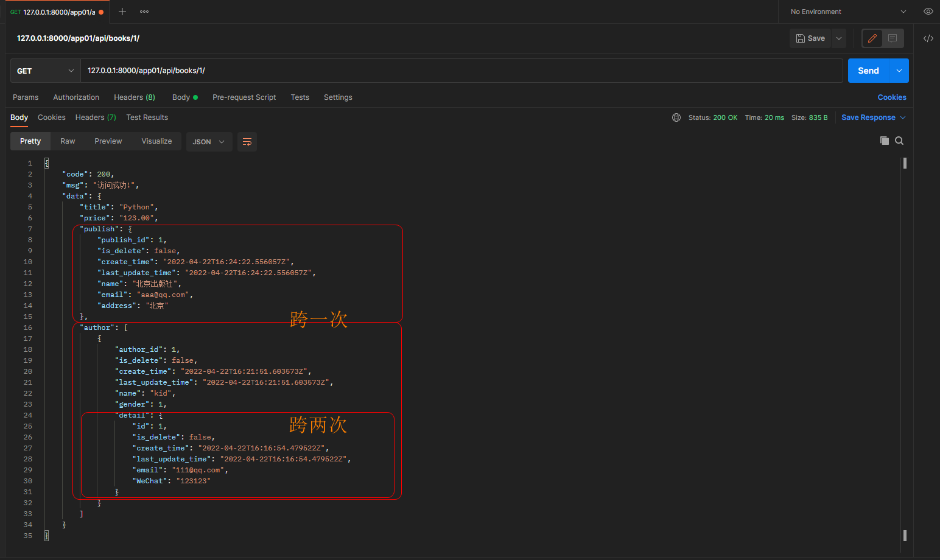
Task: Search within the response body
Action: click(x=899, y=141)
